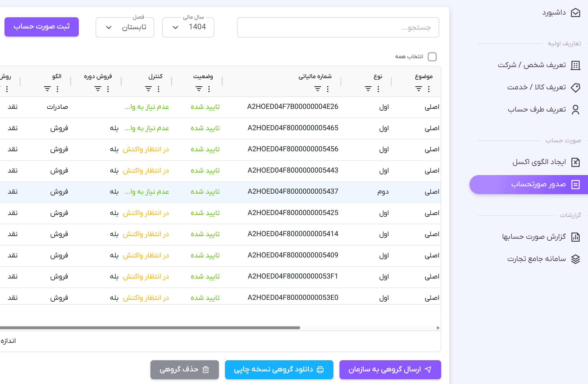
Task: Open ایجاد الگوی اکسل menu item
Action: (539, 162)
